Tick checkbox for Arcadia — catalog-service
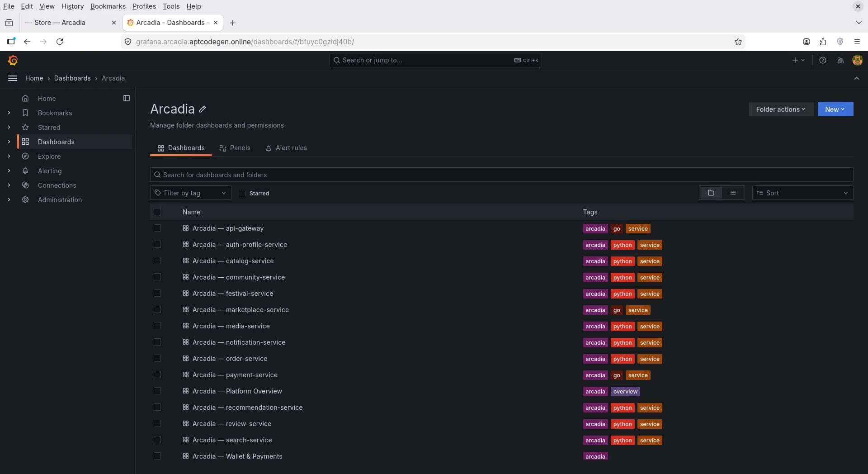 coord(157,261)
